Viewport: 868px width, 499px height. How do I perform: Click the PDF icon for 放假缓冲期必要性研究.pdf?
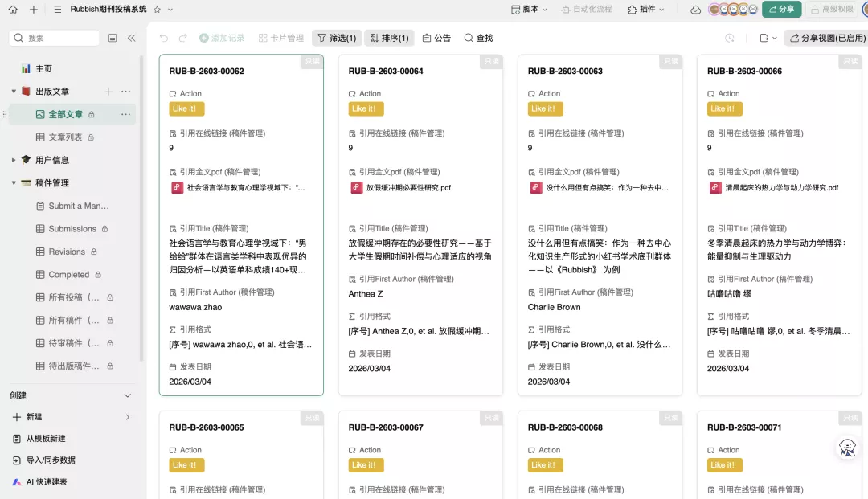tap(356, 187)
